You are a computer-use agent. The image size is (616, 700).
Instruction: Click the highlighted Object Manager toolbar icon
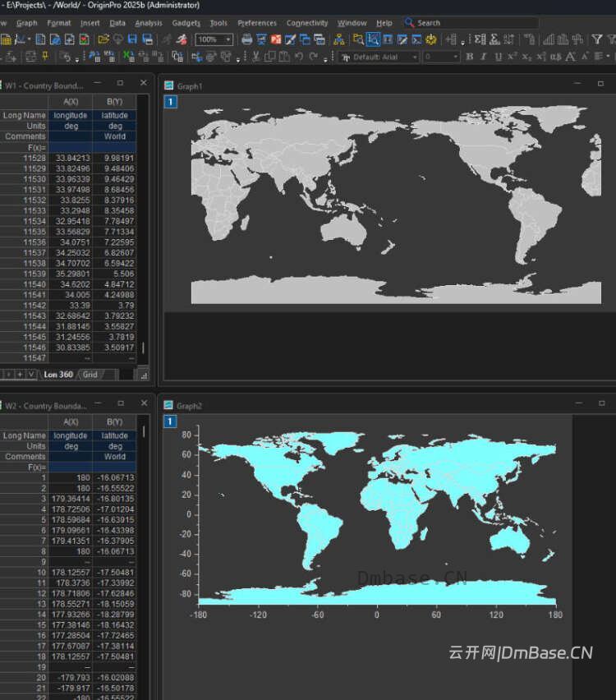tap(373, 39)
